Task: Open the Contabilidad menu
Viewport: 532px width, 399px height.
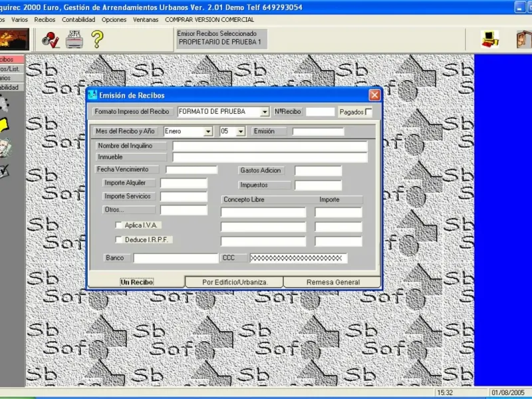Action: pyautogui.click(x=78, y=20)
